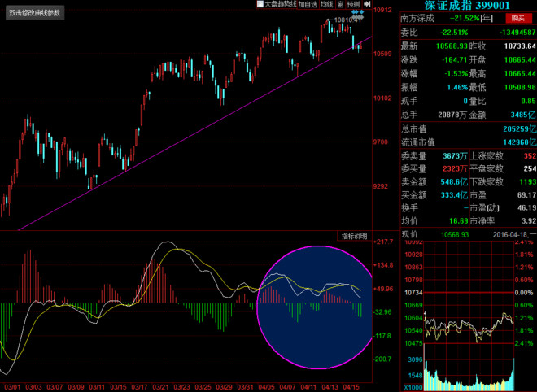Image resolution: width=537 pixels, height=392 pixels.
Task: Click the blue diamond markers above the candles
Action: (x=358, y=12)
